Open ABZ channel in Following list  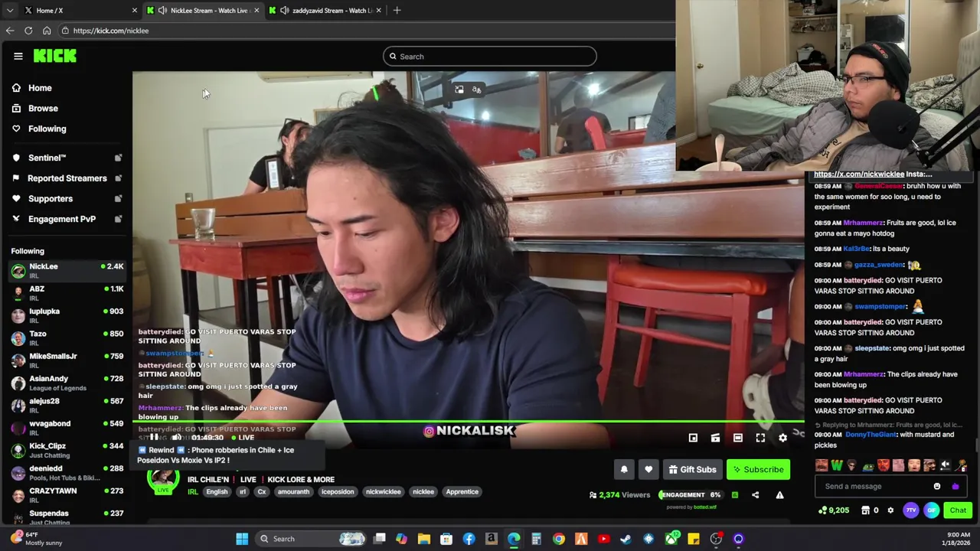67,292
